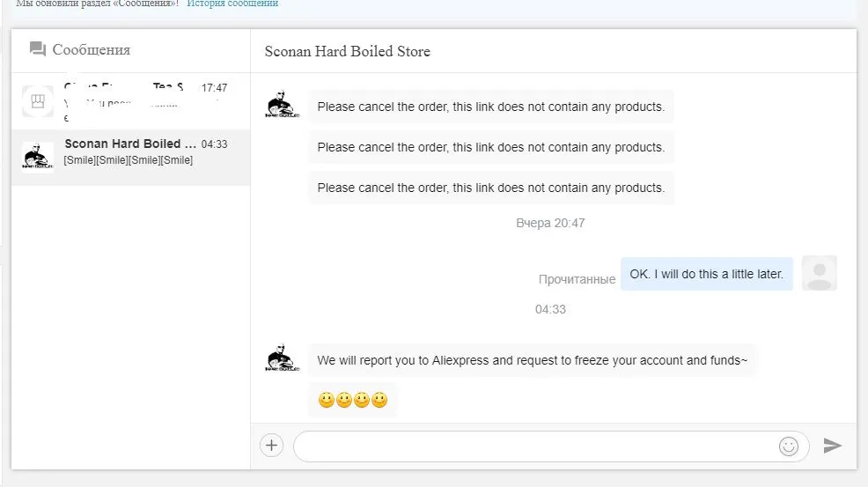This screenshot has height=487, width=868.
Task: Click the four smiley emojis message
Action: coord(353,400)
